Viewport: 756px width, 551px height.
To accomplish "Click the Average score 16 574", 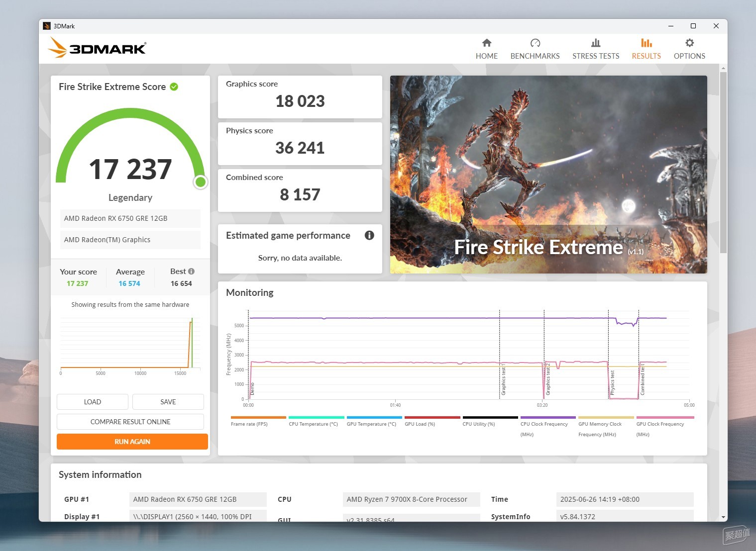I will [x=129, y=283].
